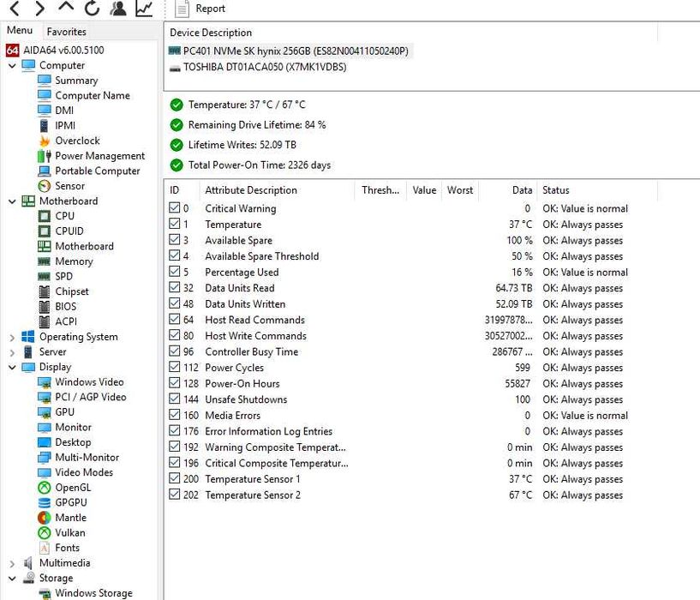The height and width of the screenshot is (600, 700).
Task: Open the SPD tree entry
Action: (64, 277)
